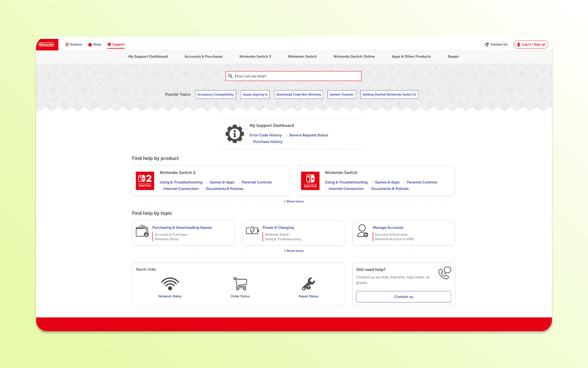Click the Nintendo Switch 2 logo tile
Image resolution: width=588 pixels, height=368 pixels.
pyautogui.click(x=145, y=181)
